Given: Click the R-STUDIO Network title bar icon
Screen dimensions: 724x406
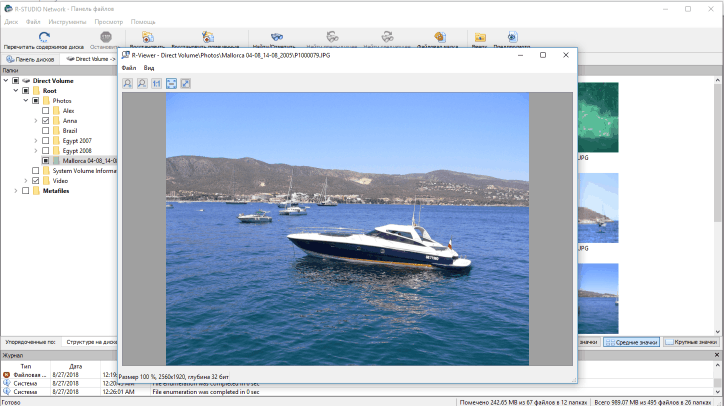Looking at the screenshot, I should tap(8, 9).
